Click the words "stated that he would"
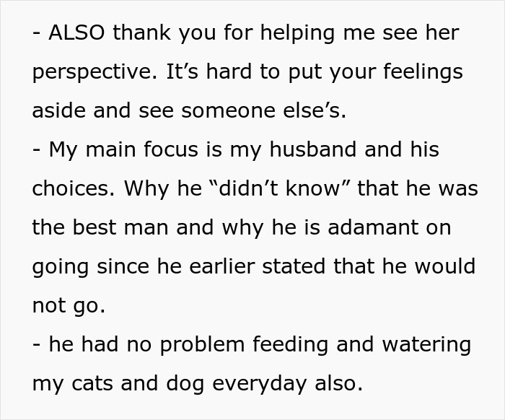Image resolution: width=505 pixels, height=420 pixels. pos(369,266)
